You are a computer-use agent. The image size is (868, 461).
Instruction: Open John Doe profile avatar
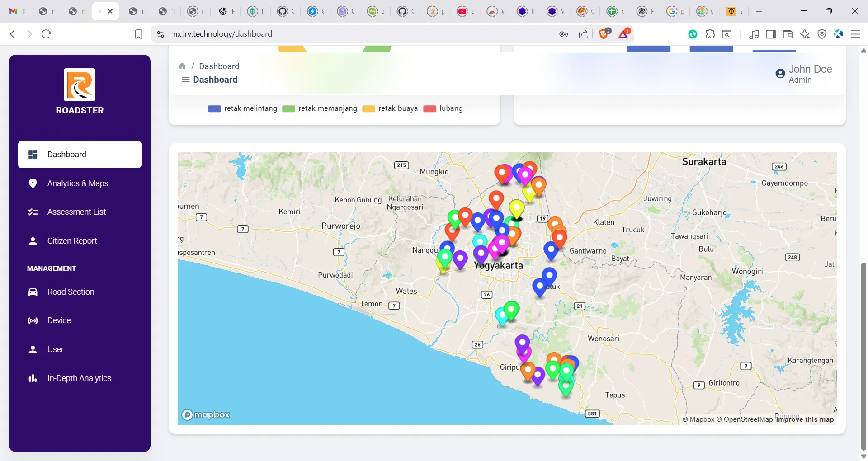point(780,74)
